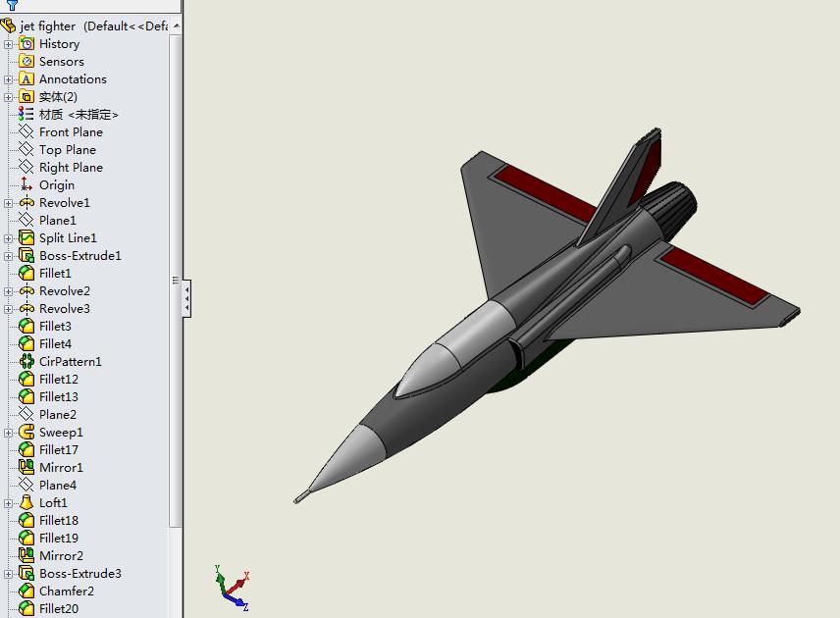Click the Origin icon
Viewport: 840px width, 618px height.
tap(26, 184)
